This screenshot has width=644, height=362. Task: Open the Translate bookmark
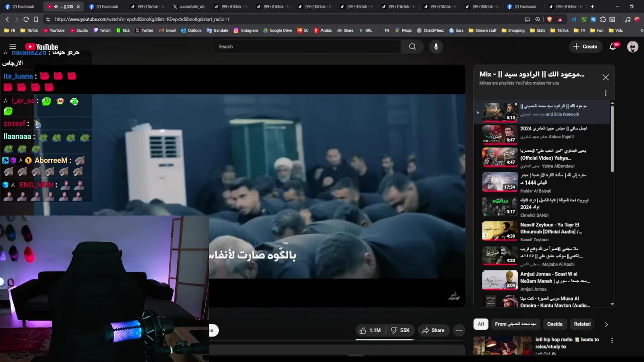click(217, 30)
